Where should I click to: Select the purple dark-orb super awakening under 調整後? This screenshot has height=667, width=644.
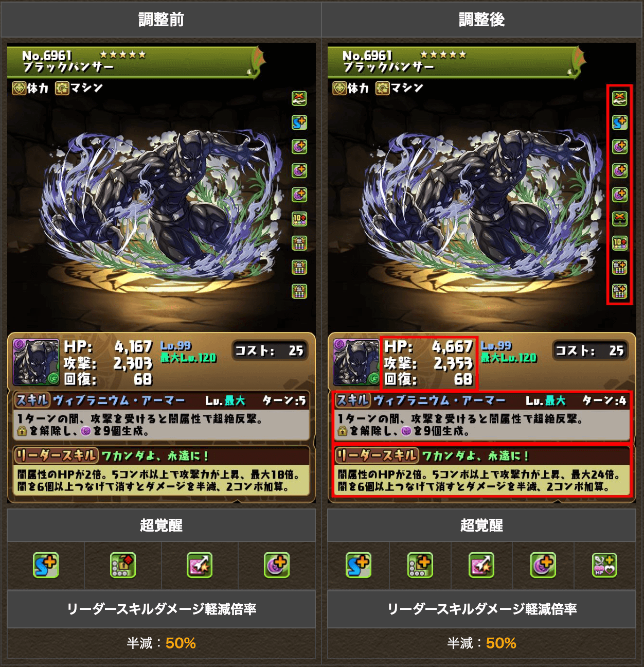click(x=543, y=566)
